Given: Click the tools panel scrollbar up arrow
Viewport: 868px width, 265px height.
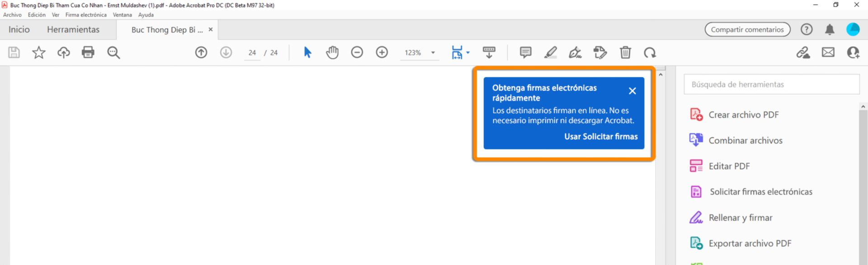Looking at the screenshot, I should (863, 107).
